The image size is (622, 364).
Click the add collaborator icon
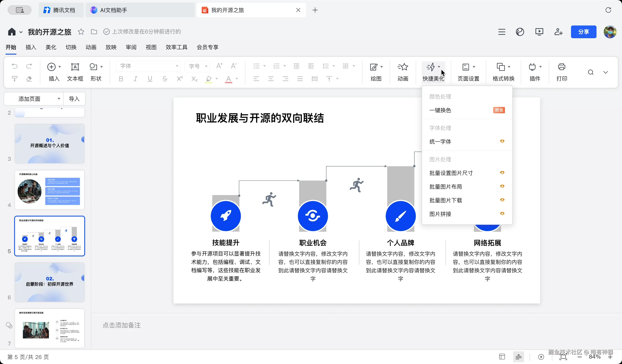click(558, 32)
